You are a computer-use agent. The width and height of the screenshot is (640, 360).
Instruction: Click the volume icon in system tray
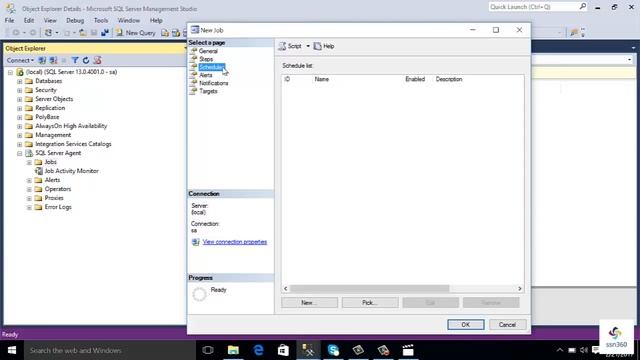point(584,350)
